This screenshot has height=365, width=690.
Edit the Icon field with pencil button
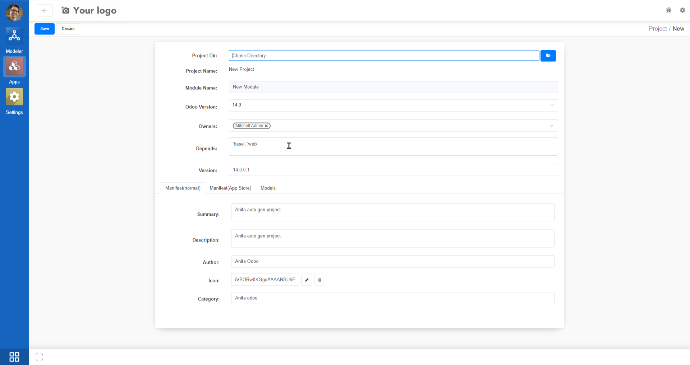click(307, 280)
